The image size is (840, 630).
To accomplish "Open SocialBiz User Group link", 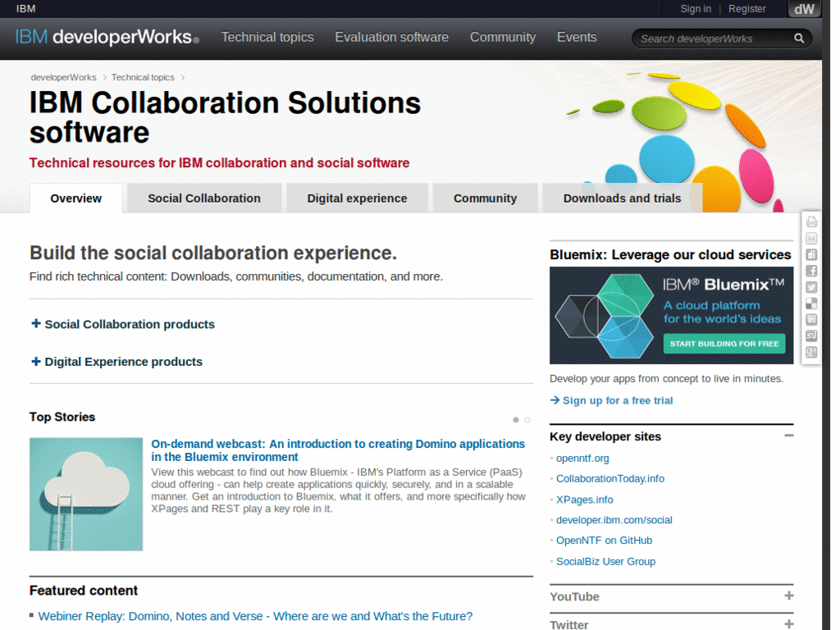I will pos(605,561).
